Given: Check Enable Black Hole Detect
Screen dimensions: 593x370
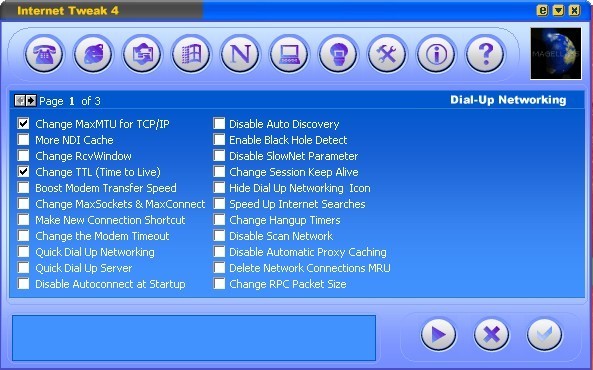Looking at the screenshot, I should coord(219,140).
